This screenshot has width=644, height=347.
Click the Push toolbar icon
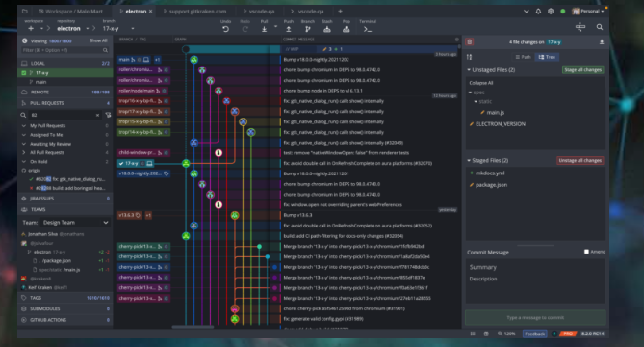point(289,29)
